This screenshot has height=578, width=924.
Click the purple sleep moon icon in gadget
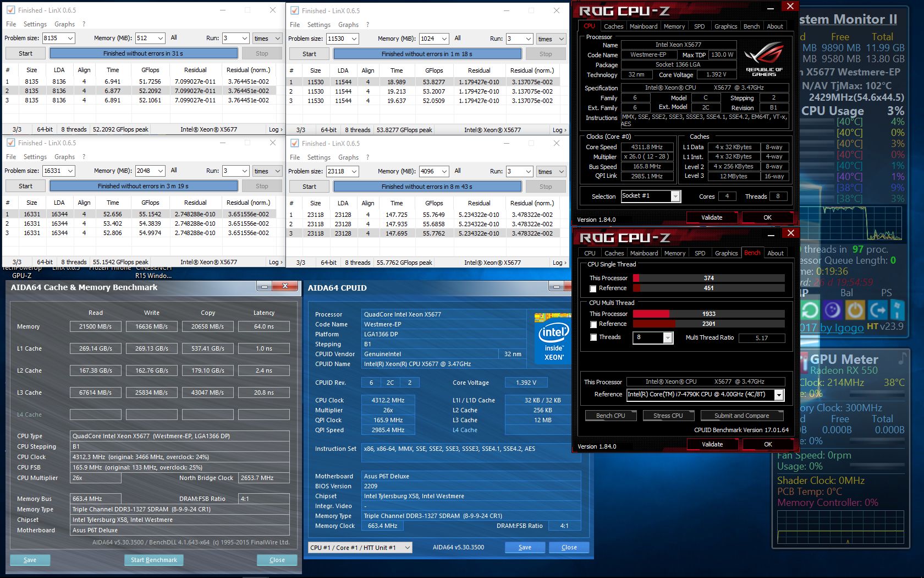[x=832, y=310]
